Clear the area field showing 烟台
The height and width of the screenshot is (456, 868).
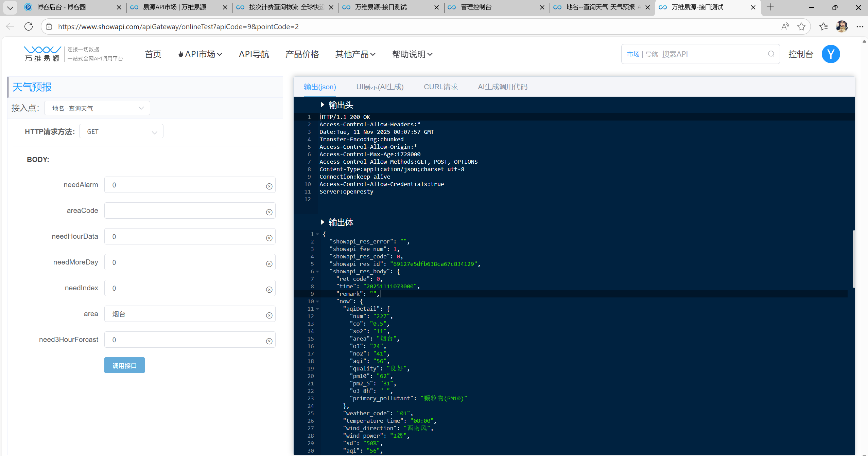point(269,315)
